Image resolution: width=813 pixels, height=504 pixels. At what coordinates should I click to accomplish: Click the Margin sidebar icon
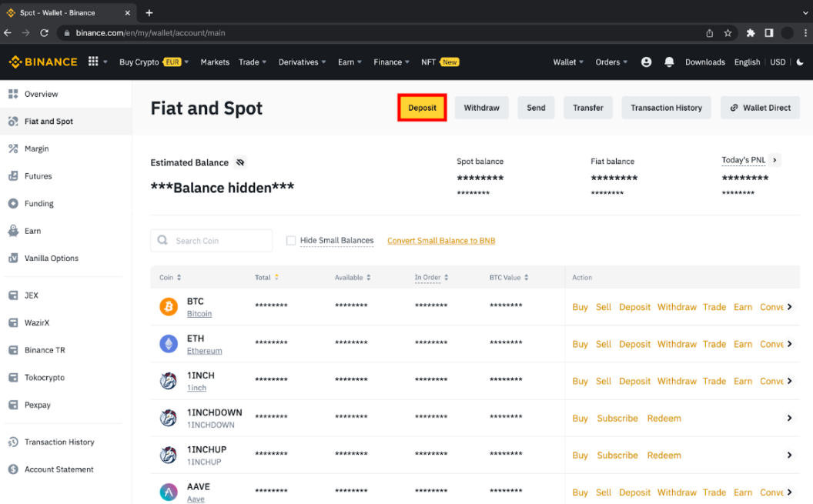point(14,149)
